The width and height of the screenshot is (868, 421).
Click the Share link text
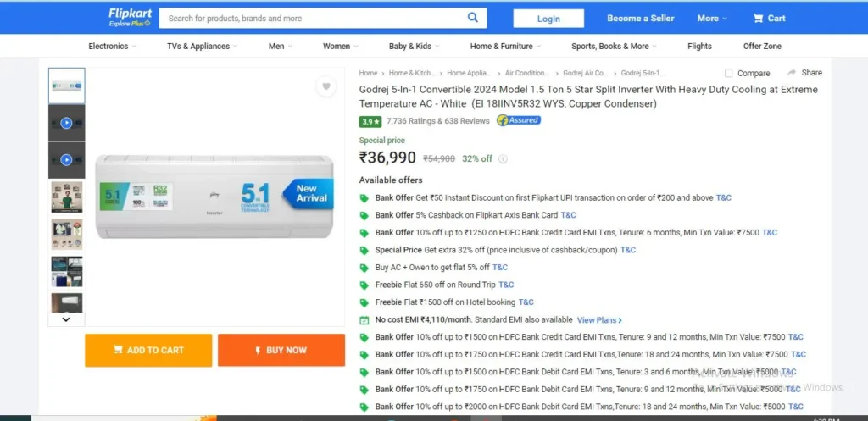click(811, 73)
